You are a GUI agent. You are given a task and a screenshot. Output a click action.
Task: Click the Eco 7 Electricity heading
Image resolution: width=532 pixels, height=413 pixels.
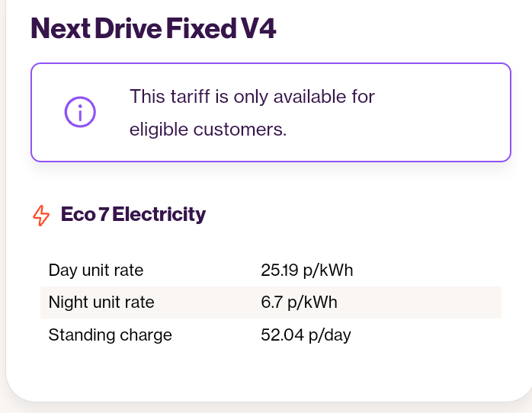[x=133, y=214]
